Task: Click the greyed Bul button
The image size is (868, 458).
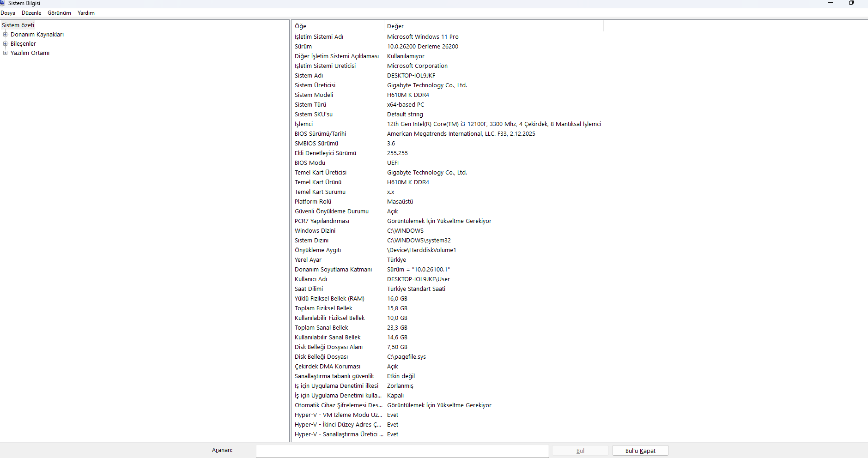Action: coord(580,451)
